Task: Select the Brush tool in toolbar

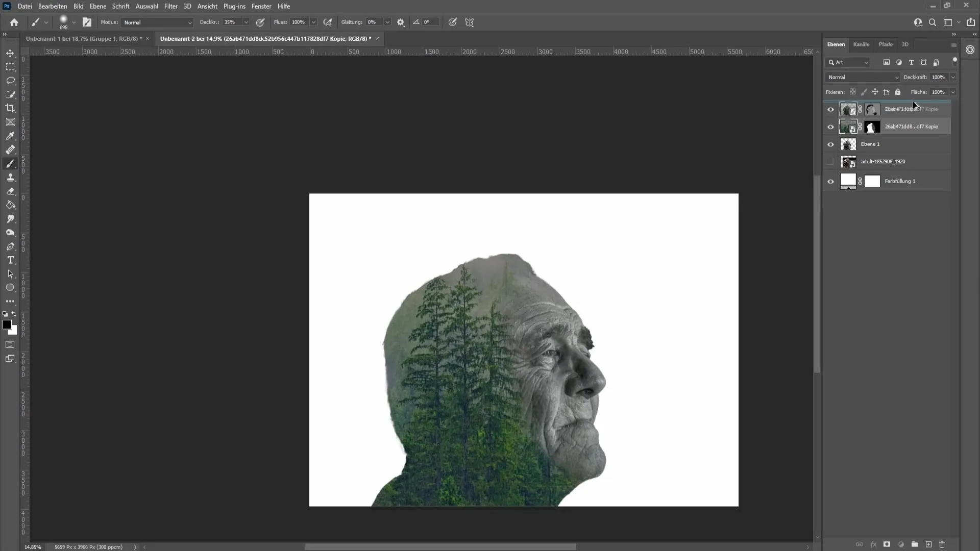Action: point(10,163)
